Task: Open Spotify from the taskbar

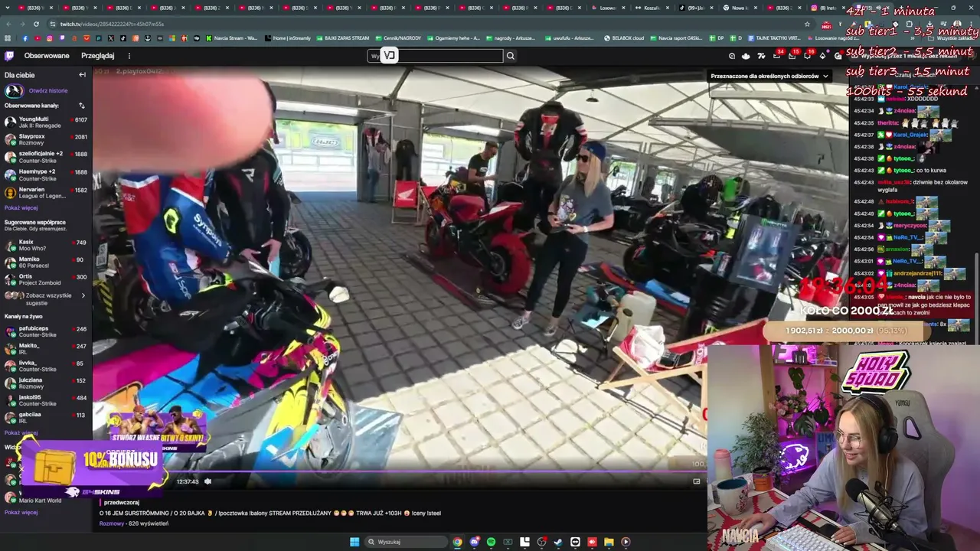Action: 491,542
